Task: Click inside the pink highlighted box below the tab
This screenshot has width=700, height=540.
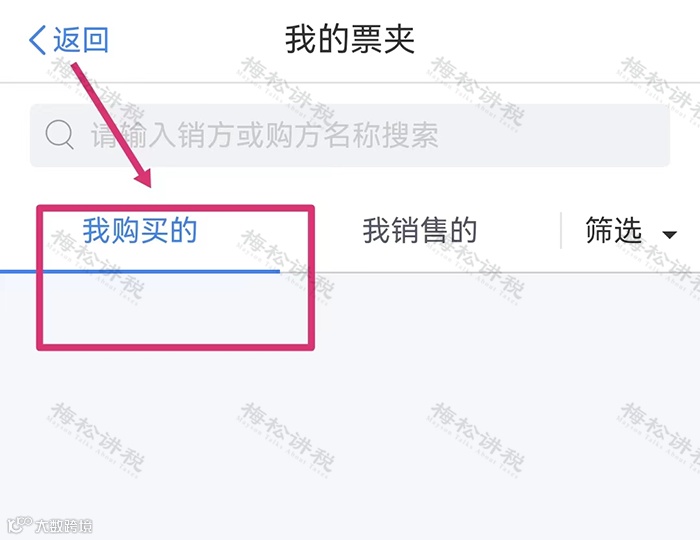Action: click(x=175, y=308)
